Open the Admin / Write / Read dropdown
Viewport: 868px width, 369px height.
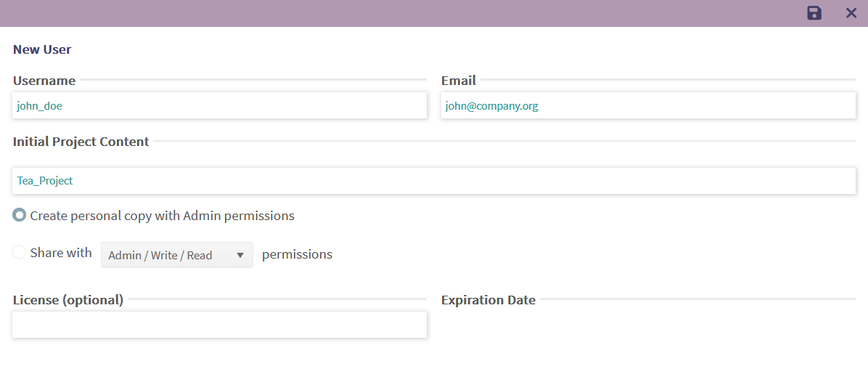(176, 255)
